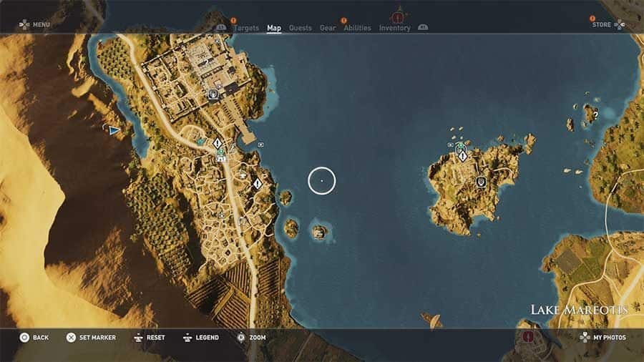
Task: Click SET MARKER
Action: click(91, 338)
